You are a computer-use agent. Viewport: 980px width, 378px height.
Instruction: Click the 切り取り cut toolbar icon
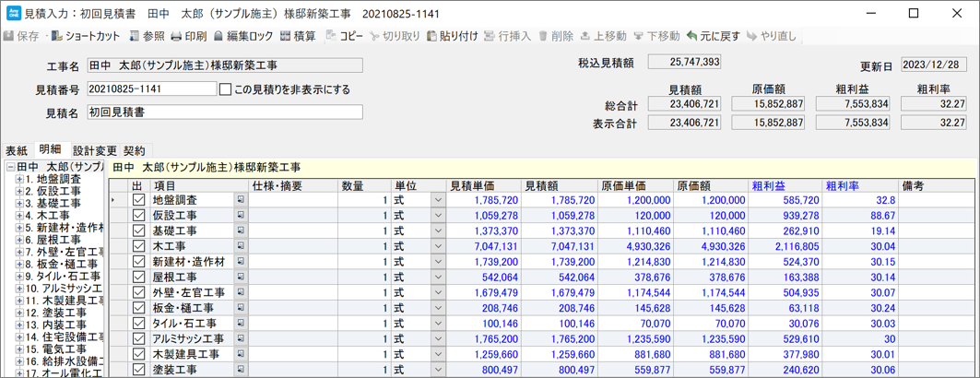coord(373,36)
